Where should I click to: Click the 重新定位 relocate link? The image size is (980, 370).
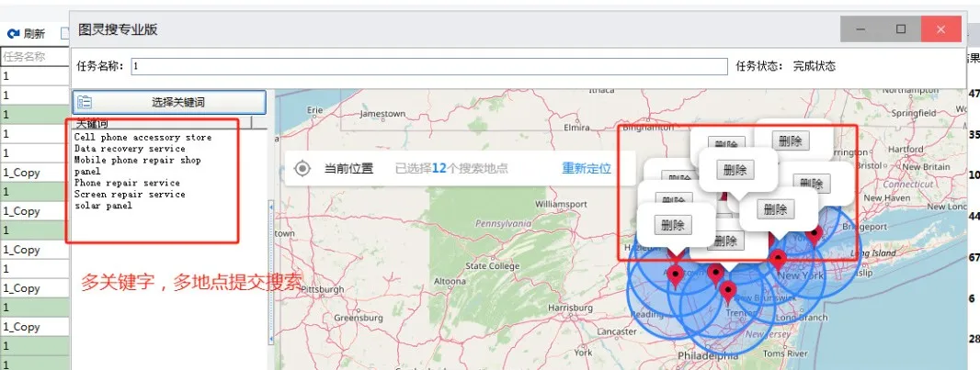click(x=587, y=168)
